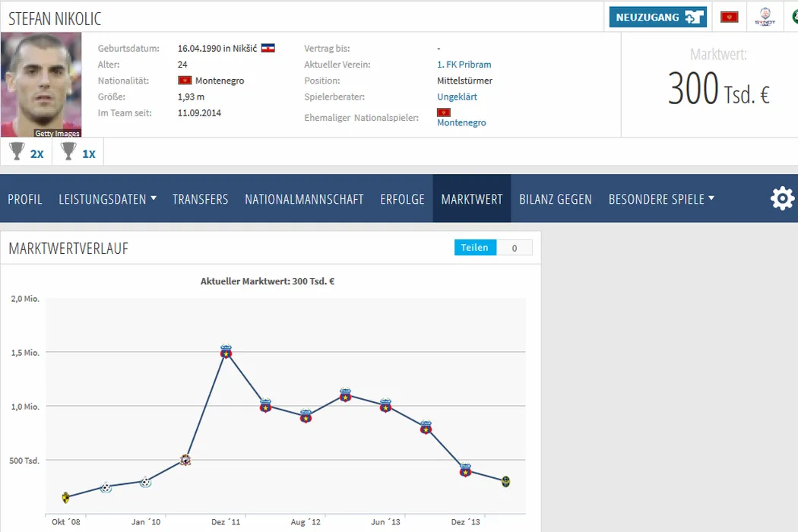Viewport: 798px width, 532px height.
Task: Click the second trophy icon labeled 1x
Action: tap(69, 152)
